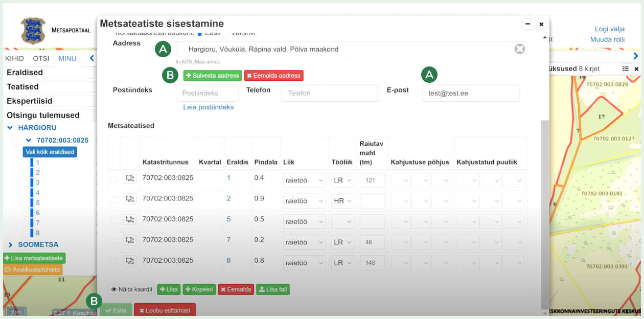Click Lisa metsateatisele button
644x319 pixels.
tap(34, 259)
